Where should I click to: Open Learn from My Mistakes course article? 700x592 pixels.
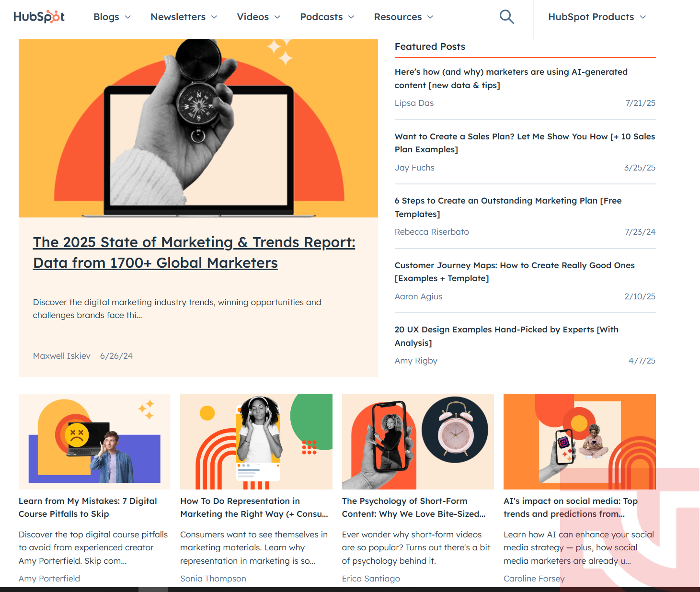pos(88,507)
